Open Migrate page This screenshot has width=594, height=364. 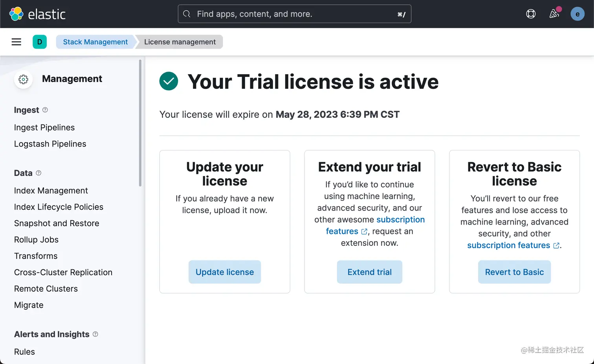pos(29,305)
